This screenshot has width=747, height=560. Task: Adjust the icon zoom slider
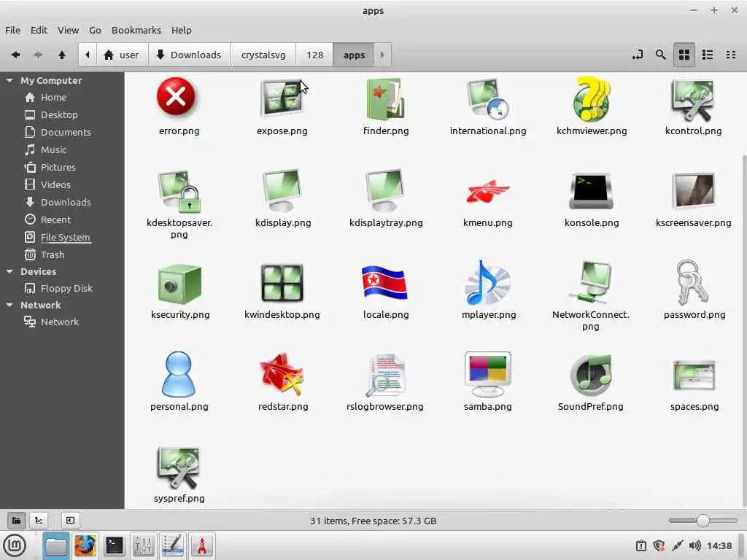(x=703, y=521)
